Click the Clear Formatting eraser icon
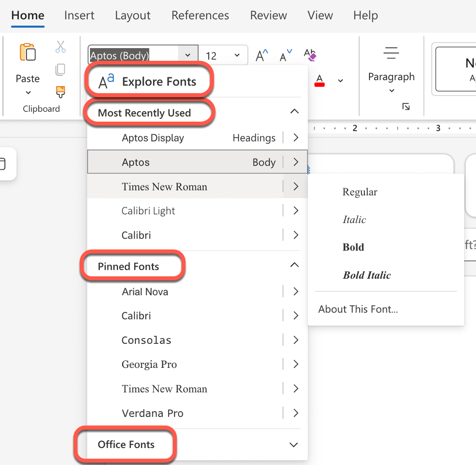 coord(310,55)
